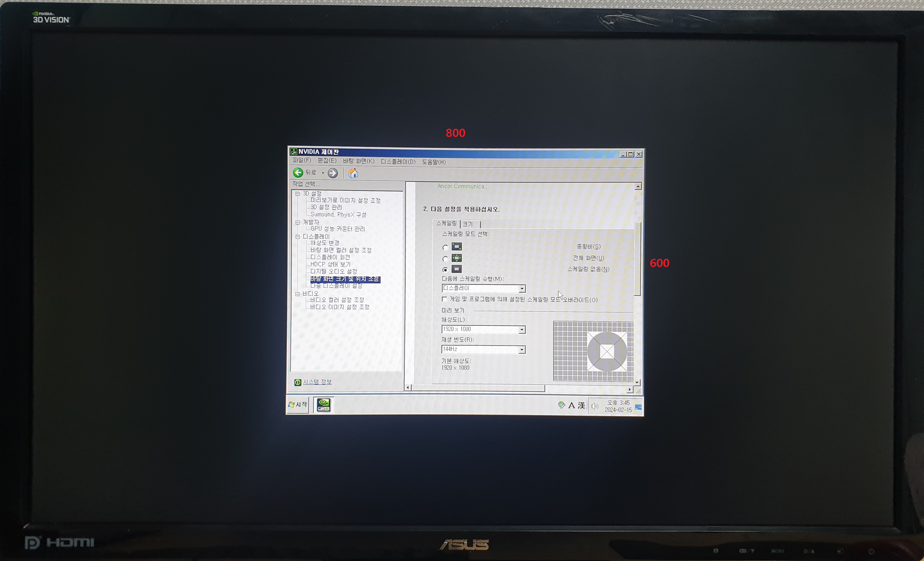Click NVIDIA Control Panel taskbar button

pos(324,405)
